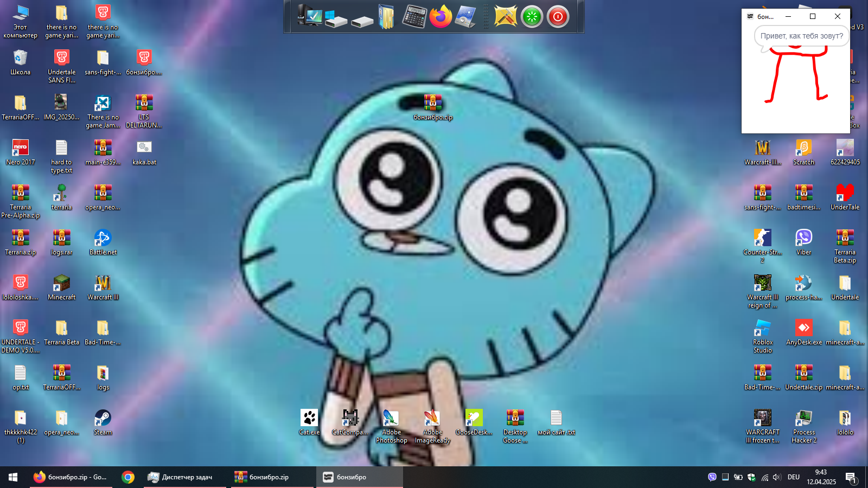Select the Battle.net shortcut
The width and height of the screenshot is (868, 488).
pyautogui.click(x=103, y=242)
